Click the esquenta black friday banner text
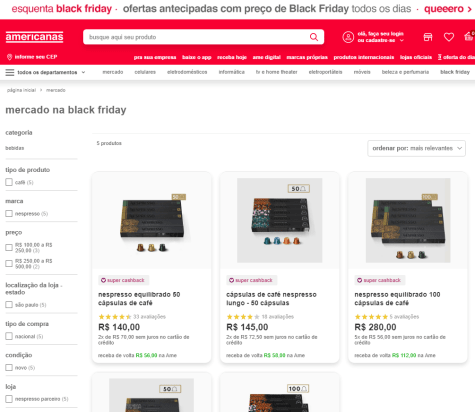 click(62, 9)
